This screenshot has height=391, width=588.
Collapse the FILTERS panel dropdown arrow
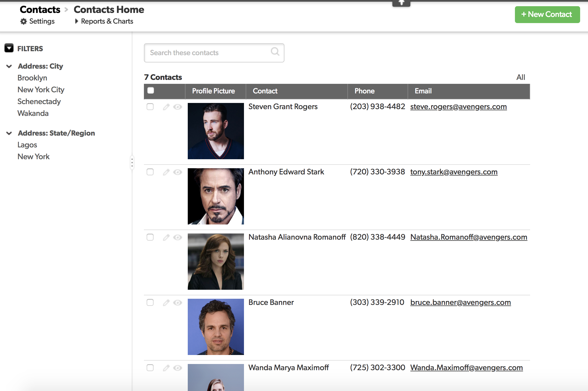click(9, 48)
